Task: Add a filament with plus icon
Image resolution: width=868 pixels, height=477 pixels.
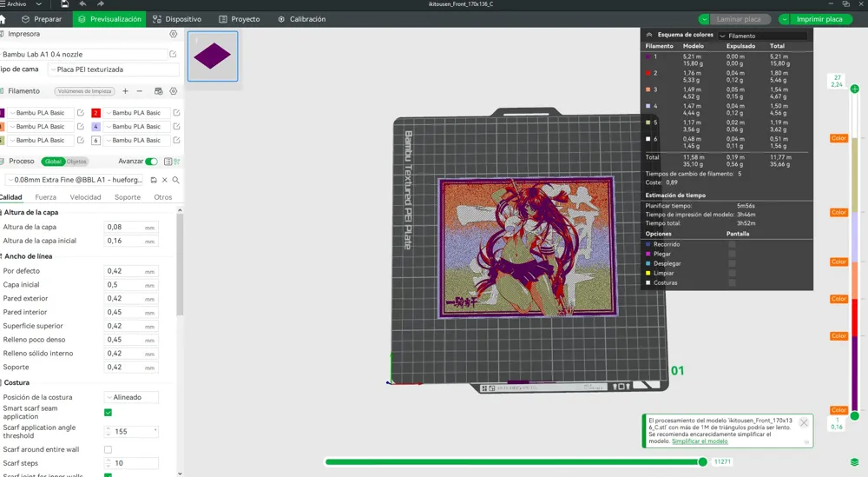Action: click(x=125, y=91)
